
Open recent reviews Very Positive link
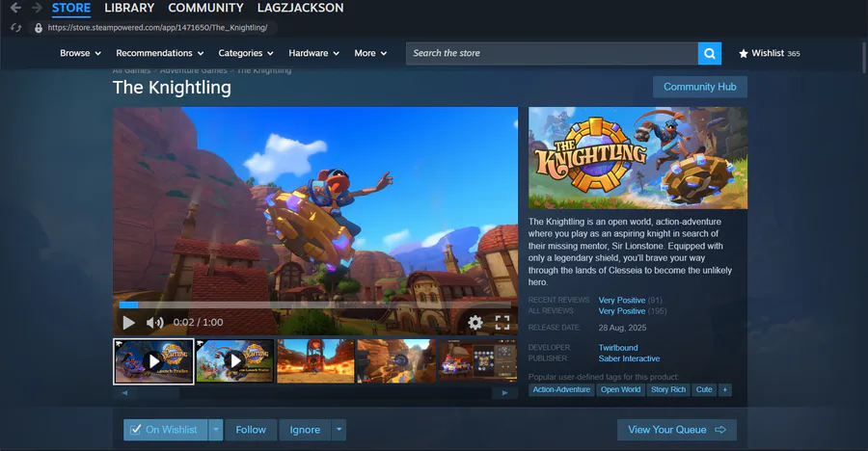tap(622, 300)
